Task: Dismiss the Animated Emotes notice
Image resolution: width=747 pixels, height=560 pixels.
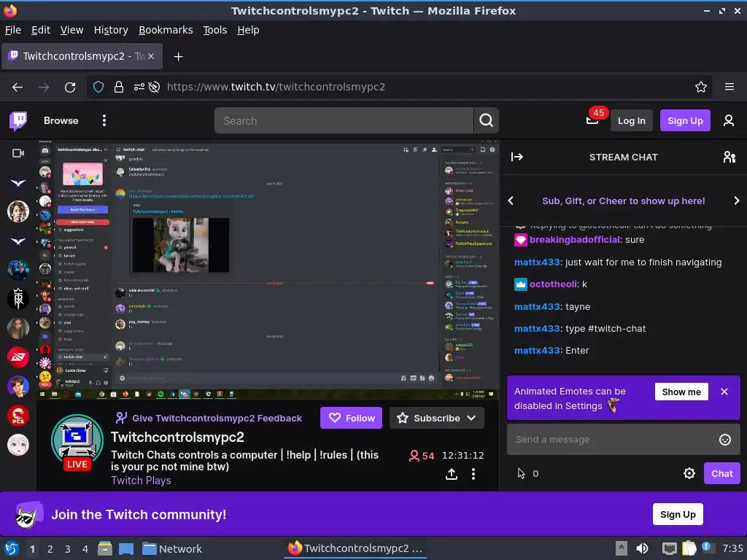Action: pyautogui.click(x=724, y=392)
